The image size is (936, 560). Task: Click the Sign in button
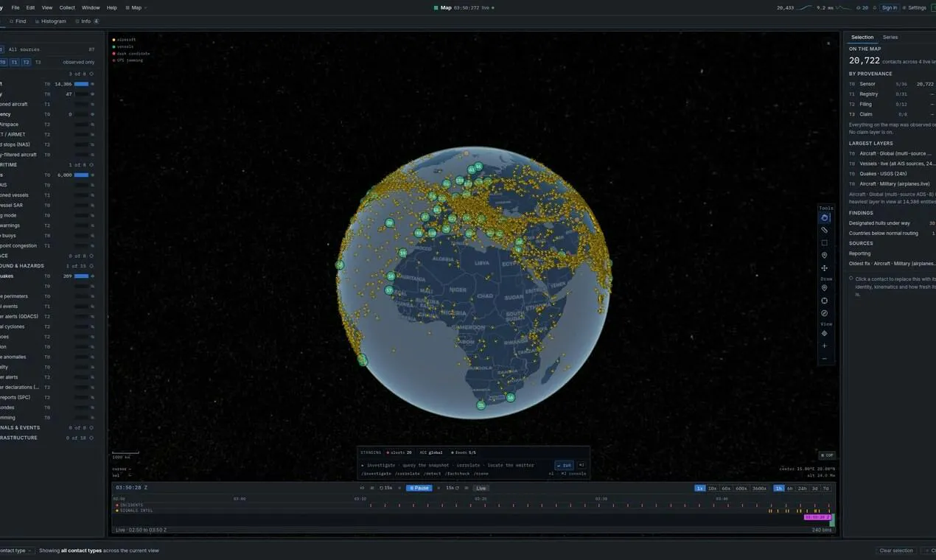(890, 7)
